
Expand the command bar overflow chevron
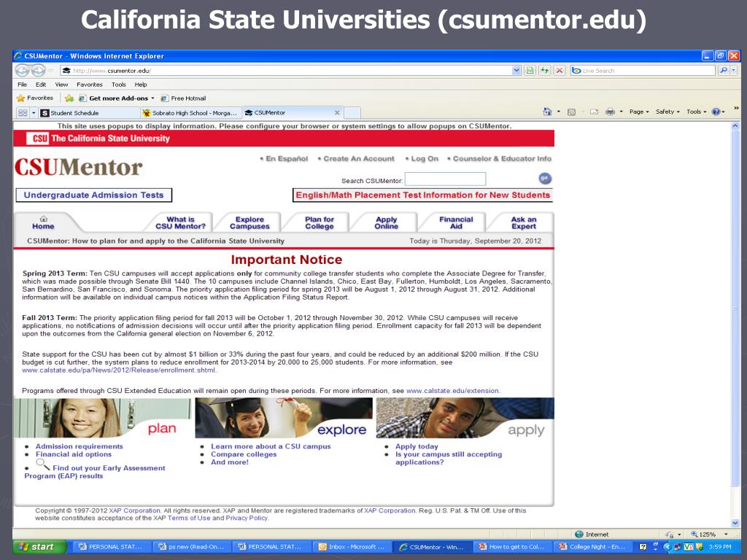[x=736, y=109]
